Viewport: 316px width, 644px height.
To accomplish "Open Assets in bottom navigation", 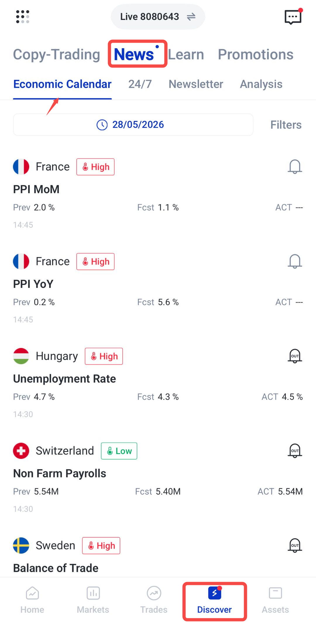I will pos(275,600).
